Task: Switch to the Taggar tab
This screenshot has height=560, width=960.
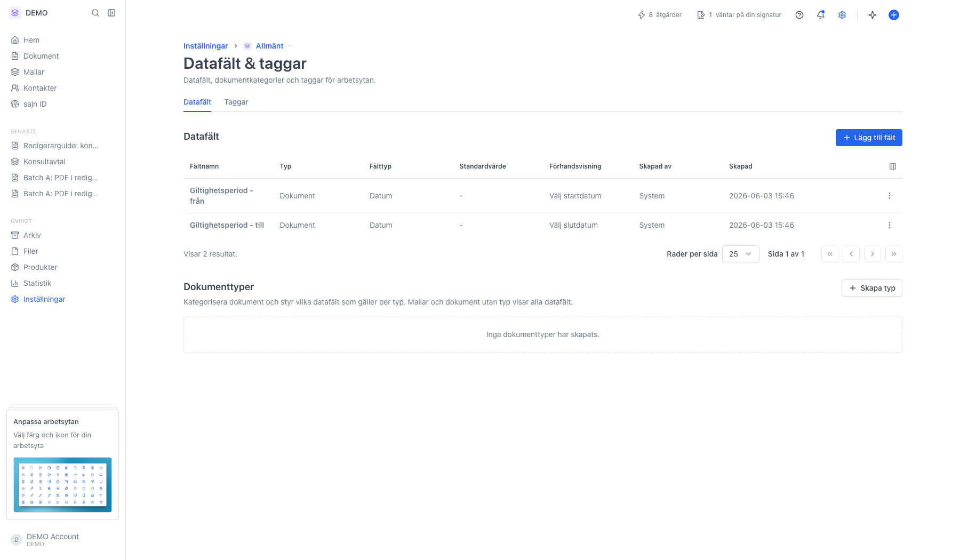Action: click(x=236, y=102)
